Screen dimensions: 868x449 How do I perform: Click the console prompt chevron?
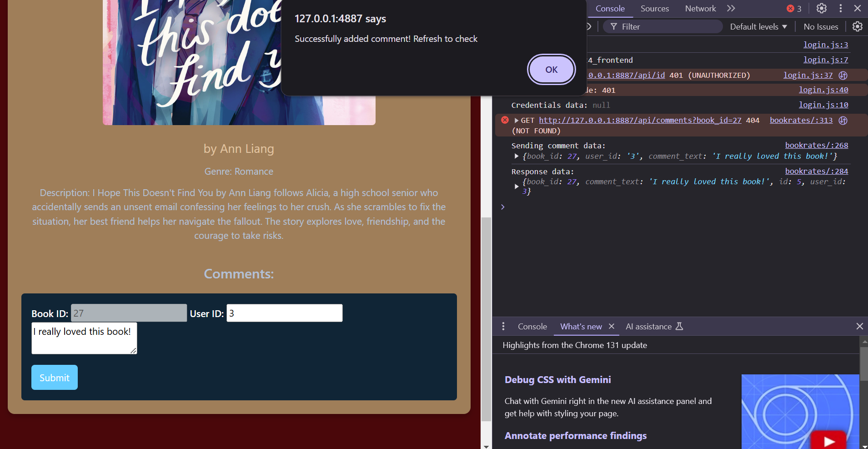click(502, 207)
